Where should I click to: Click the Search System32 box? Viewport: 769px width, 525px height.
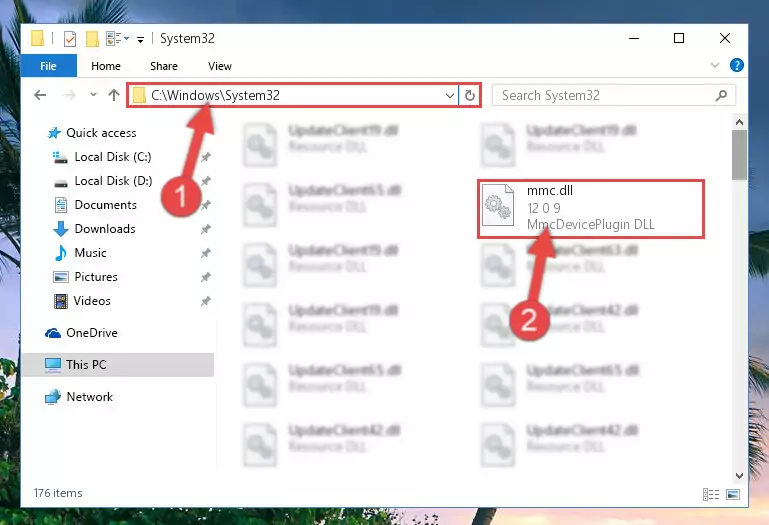click(613, 95)
